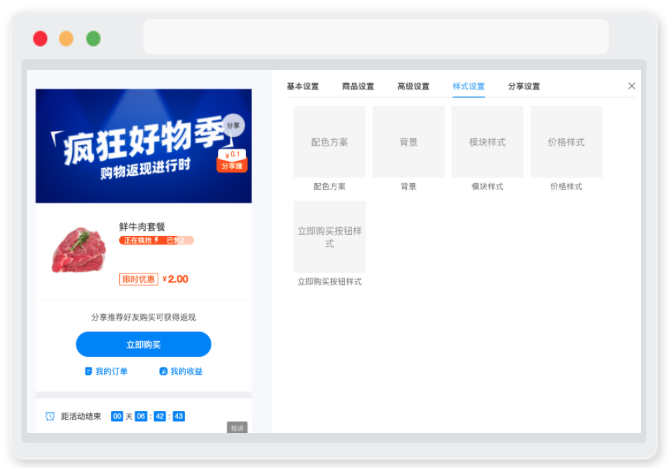Open the 配色方案 style tile
The height and width of the screenshot is (468, 668).
330,142
